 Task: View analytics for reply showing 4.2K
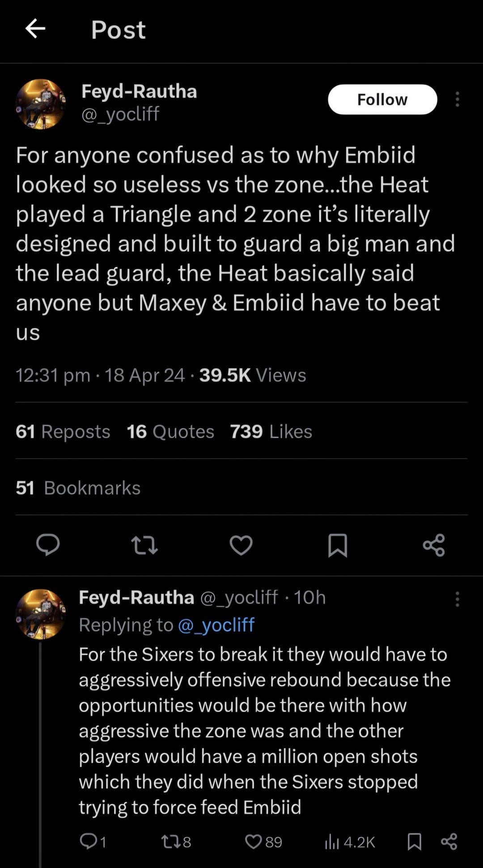click(331, 842)
